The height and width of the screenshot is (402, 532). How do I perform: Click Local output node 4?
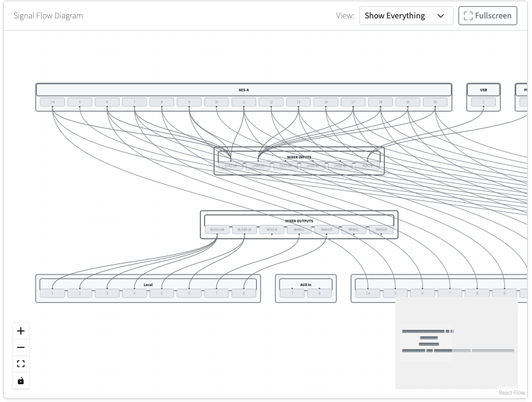pos(134,294)
